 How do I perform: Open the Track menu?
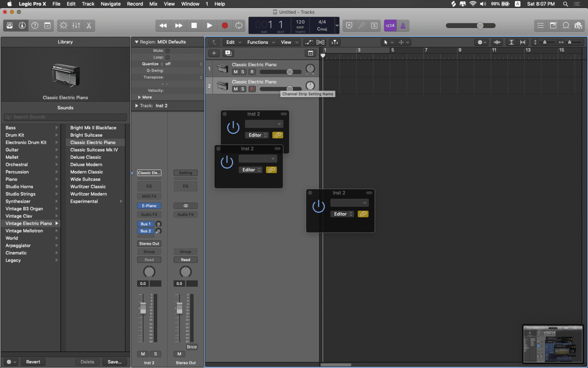tap(88, 4)
